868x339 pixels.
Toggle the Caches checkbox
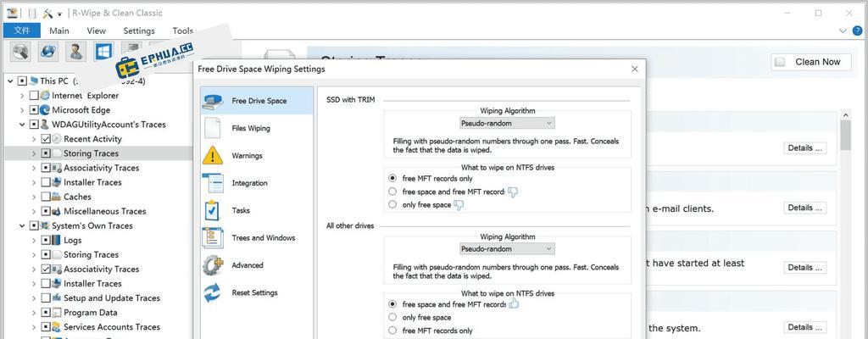(x=46, y=197)
